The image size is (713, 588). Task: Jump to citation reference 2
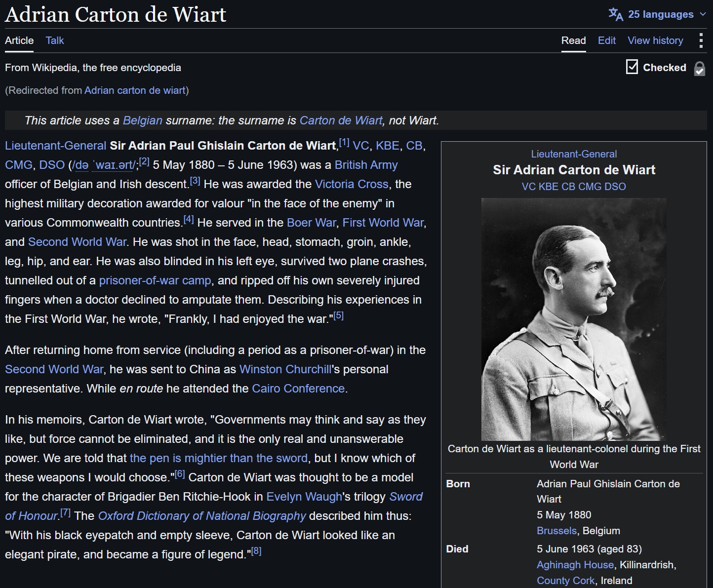pyautogui.click(x=144, y=161)
